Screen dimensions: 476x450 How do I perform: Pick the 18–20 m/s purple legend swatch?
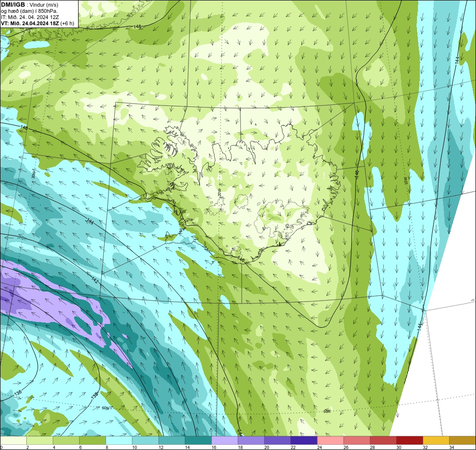(x=251, y=440)
